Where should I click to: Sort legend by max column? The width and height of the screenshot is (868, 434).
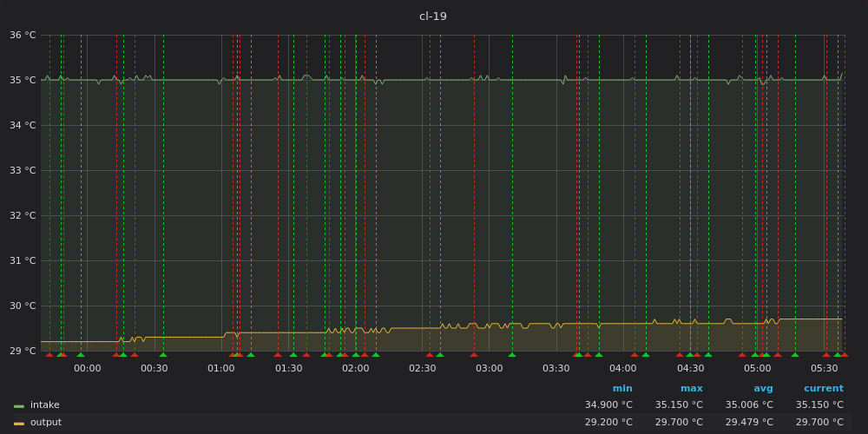point(692,389)
